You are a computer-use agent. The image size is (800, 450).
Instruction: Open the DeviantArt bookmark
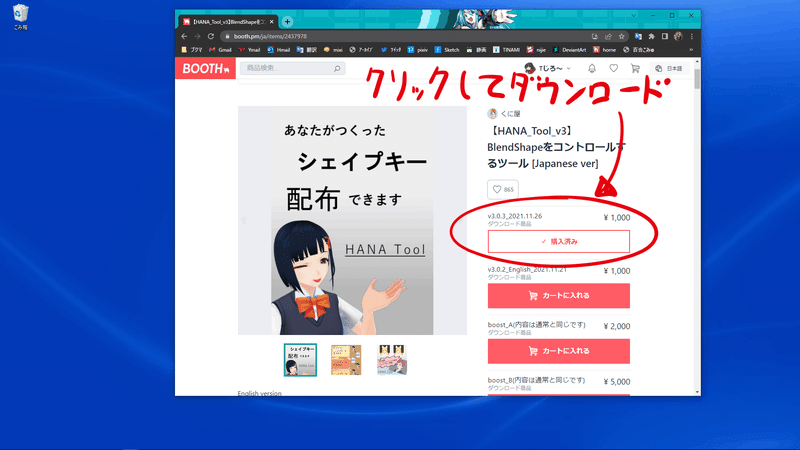569,50
